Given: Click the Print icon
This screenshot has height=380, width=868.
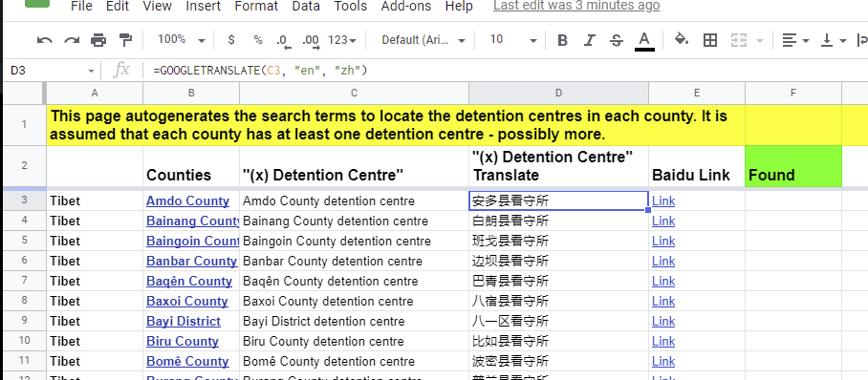Looking at the screenshot, I should coord(98,40).
